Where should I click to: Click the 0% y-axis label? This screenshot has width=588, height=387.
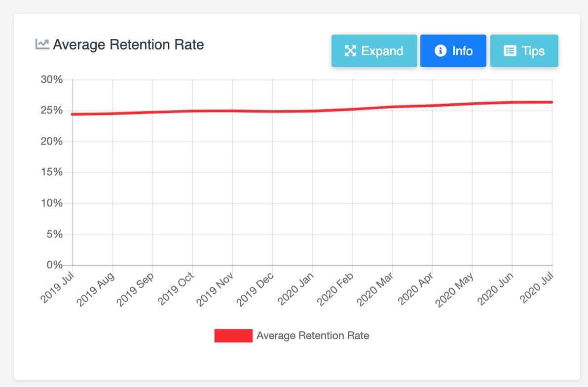pyautogui.click(x=54, y=265)
